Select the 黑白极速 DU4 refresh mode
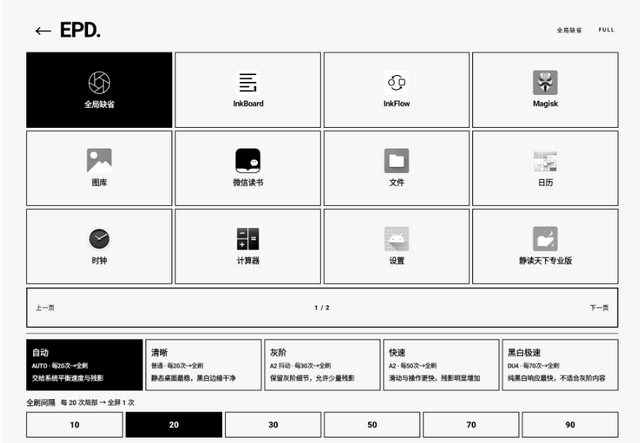 (x=560, y=365)
